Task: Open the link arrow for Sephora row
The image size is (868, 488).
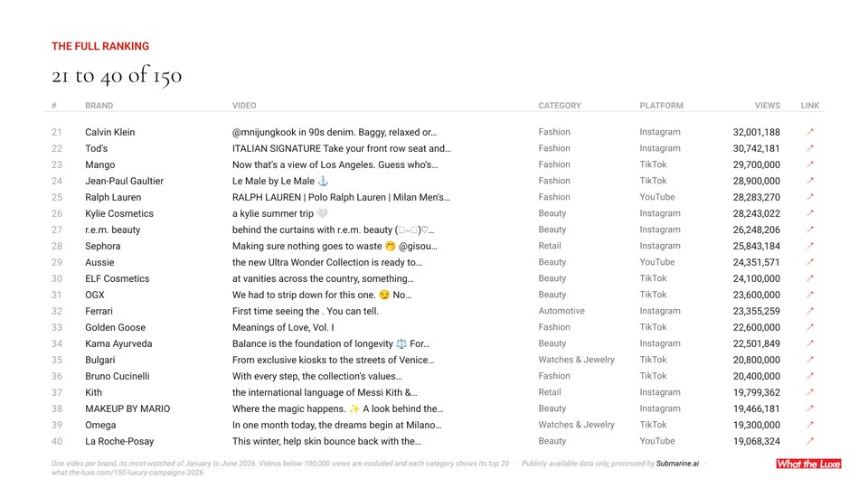Action: [x=810, y=246]
